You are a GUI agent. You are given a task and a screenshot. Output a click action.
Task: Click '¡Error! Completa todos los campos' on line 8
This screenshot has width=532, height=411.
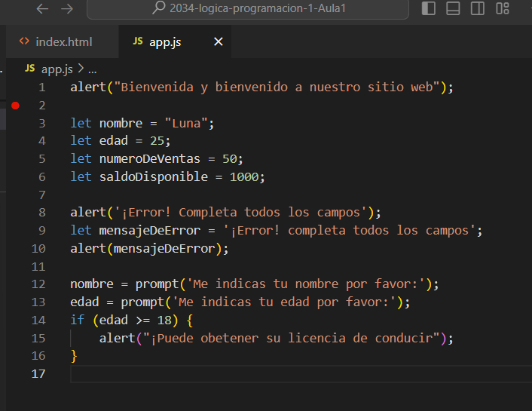pos(240,213)
